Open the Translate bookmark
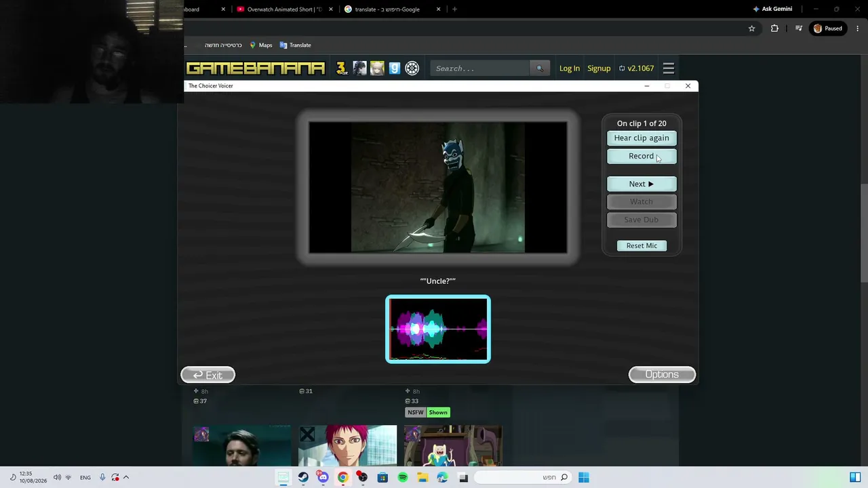This screenshot has height=488, width=868. (x=296, y=45)
